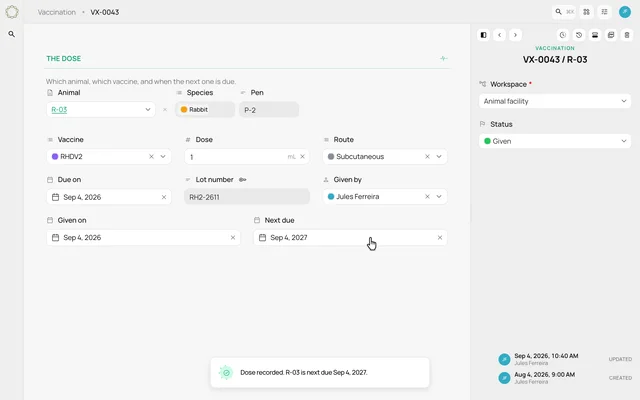Image resolution: width=640 pixels, height=400 pixels.
Task: Open the R-03 animal link
Action: click(x=59, y=109)
